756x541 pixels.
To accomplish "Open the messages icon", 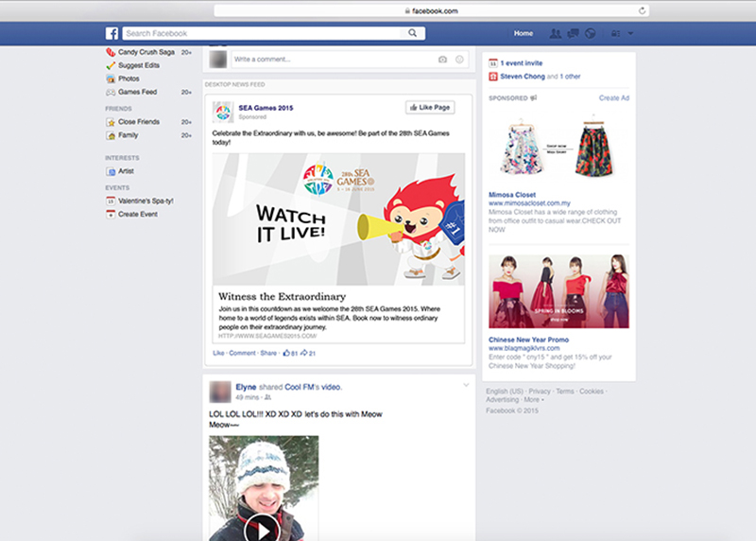I will [573, 34].
